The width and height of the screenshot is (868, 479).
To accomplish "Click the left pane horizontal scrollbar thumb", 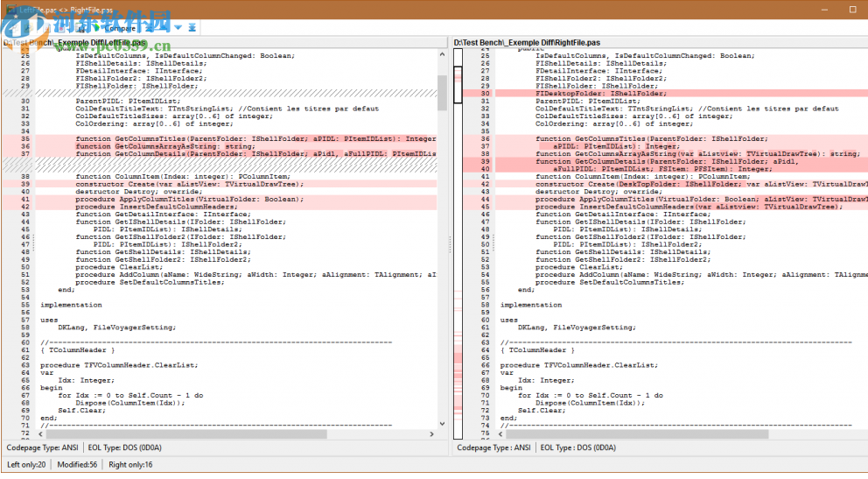I will (186, 434).
